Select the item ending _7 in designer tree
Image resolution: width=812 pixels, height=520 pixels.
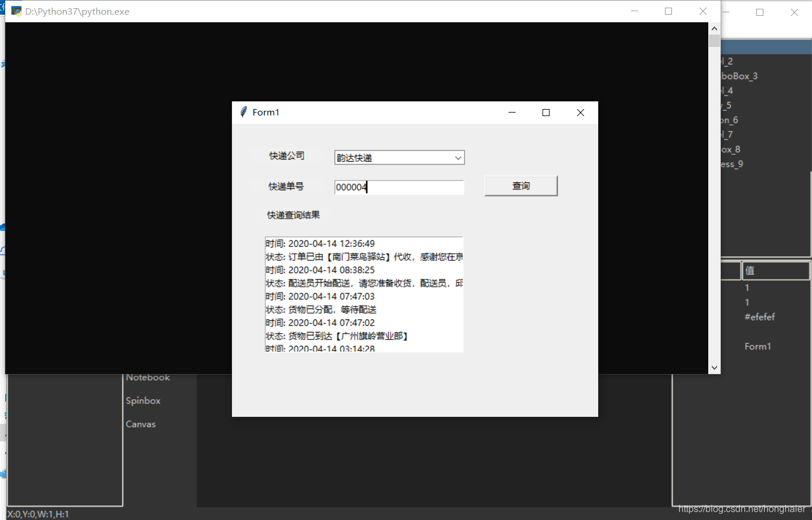click(x=727, y=135)
